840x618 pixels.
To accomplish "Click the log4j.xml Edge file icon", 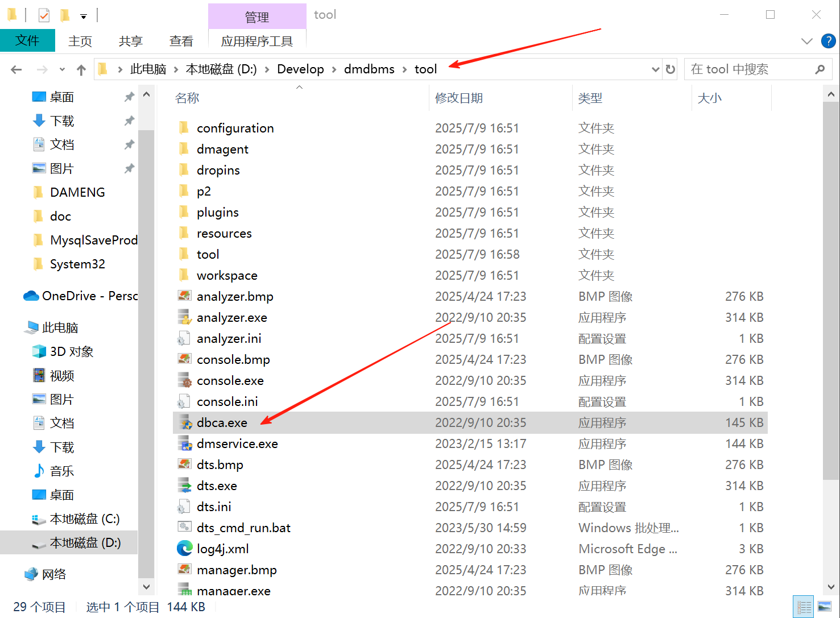I will click(x=185, y=549).
